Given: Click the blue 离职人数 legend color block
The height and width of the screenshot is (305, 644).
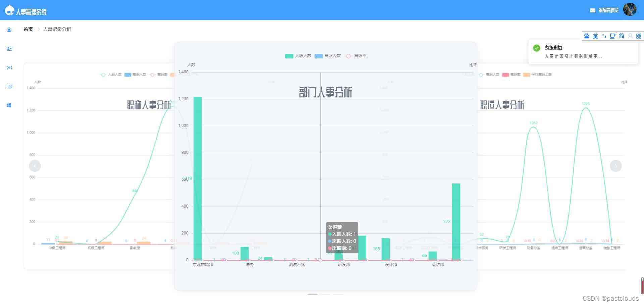Looking at the screenshot, I should click(x=319, y=56).
